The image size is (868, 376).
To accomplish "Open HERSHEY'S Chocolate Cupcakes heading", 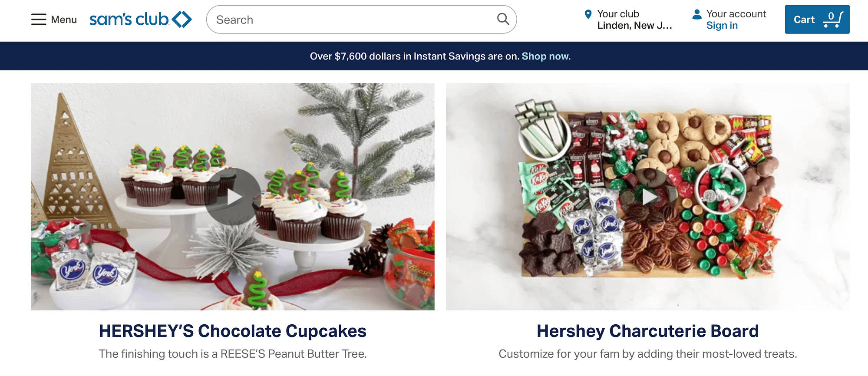I will (233, 331).
